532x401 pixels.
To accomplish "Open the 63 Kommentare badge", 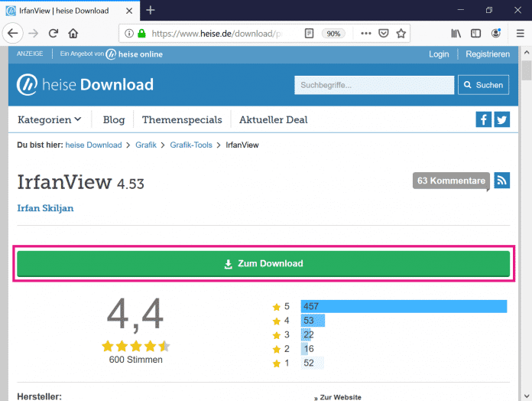I will (450, 181).
